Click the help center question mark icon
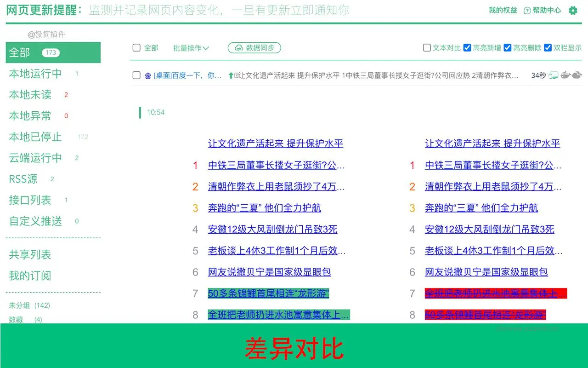 tap(526, 10)
